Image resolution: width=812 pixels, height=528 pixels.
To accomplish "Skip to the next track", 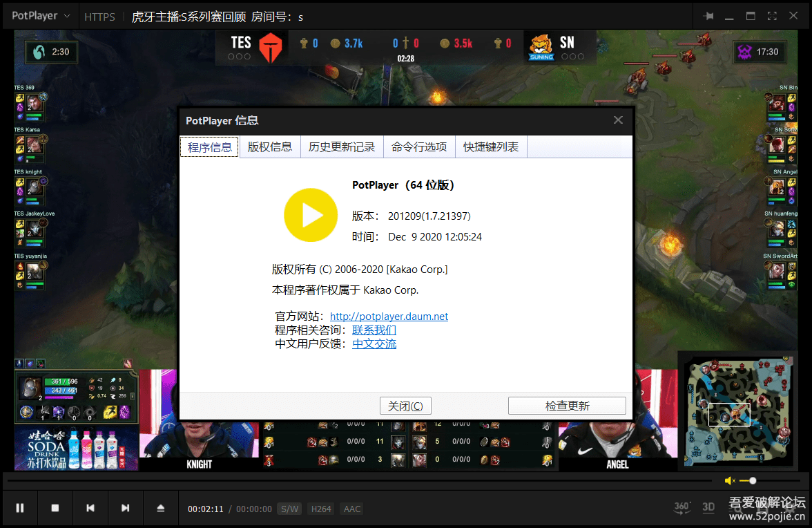I will coord(125,508).
